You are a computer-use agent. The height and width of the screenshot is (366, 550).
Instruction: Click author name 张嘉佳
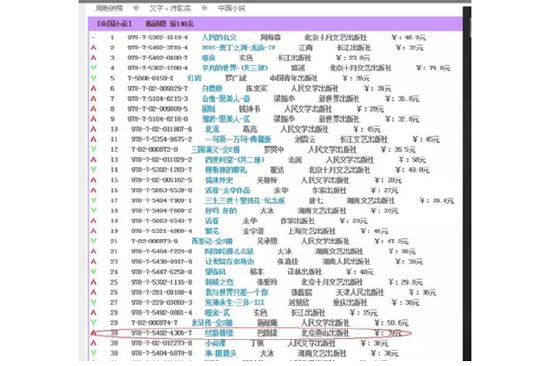(x=288, y=261)
